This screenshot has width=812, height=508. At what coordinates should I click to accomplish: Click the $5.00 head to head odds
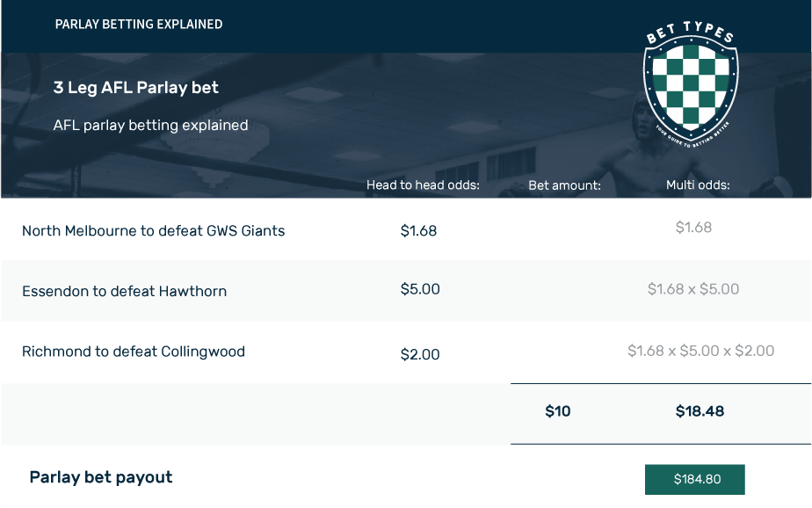[420, 289]
